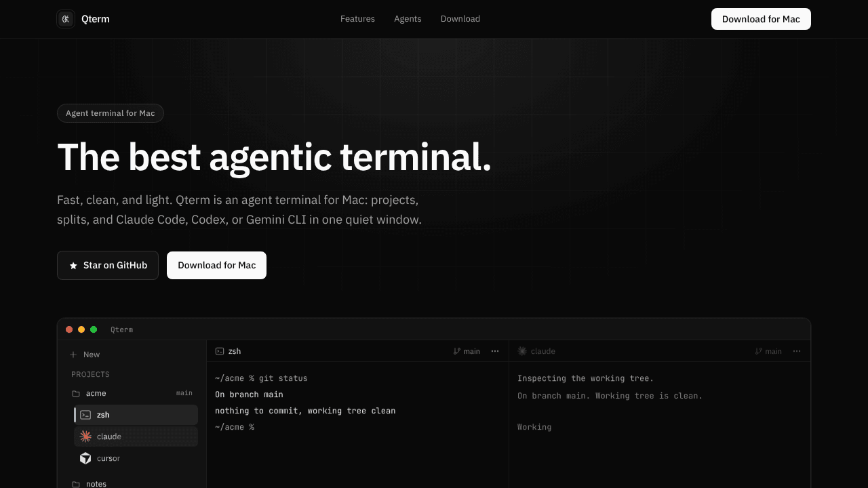Click header Download for Mac button
868x488 pixels.
pos(761,19)
